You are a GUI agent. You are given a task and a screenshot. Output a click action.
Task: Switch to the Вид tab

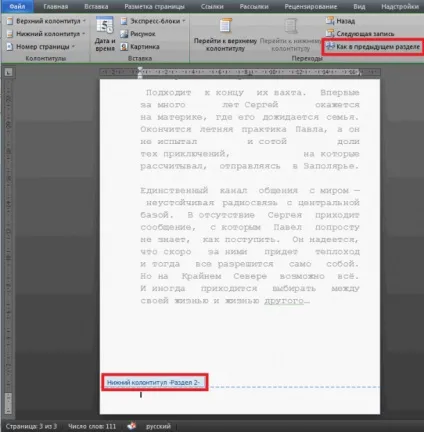tap(359, 6)
